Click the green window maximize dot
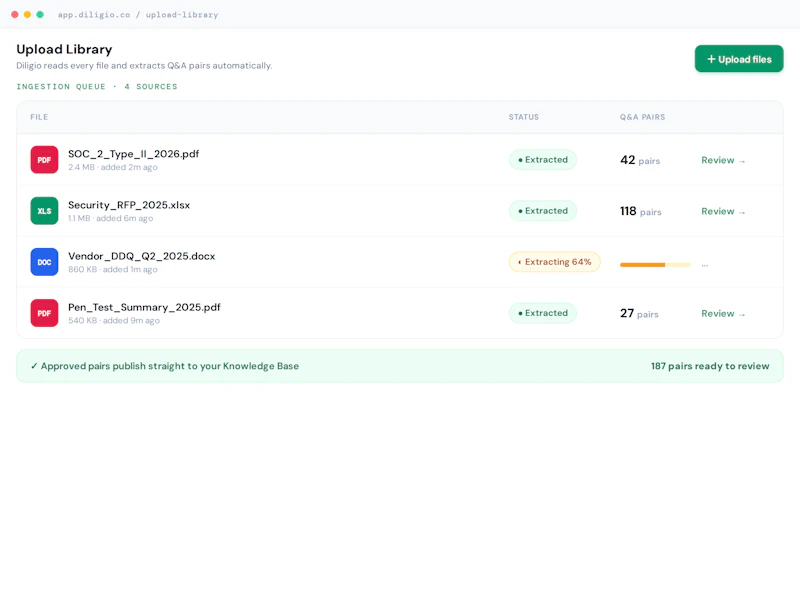Viewport: 800px width, 593px height. pyautogui.click(x=40, y=14)
